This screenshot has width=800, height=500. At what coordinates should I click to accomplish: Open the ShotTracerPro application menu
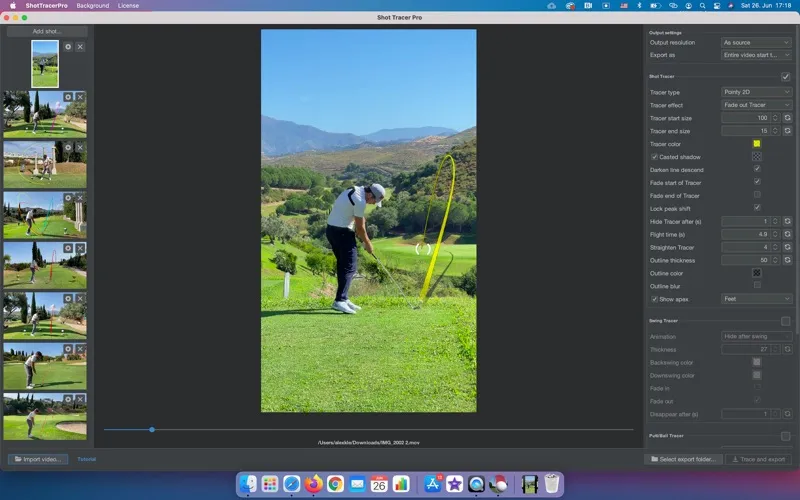[x=46, y=6]
